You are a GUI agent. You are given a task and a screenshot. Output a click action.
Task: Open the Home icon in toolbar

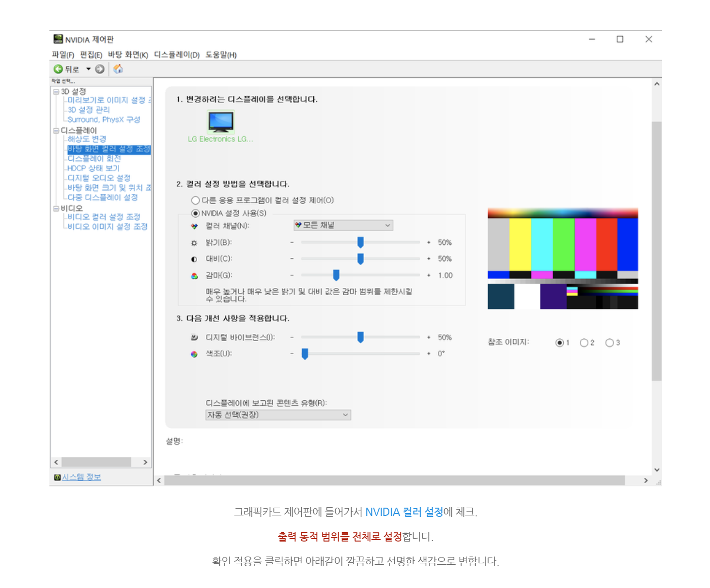coord(118,69)
